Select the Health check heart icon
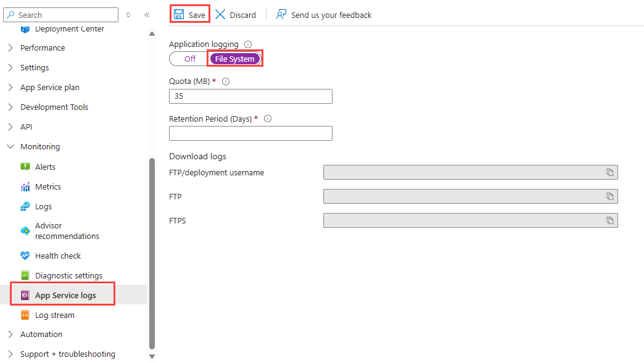Image resolution: width=644 pixels, height=363 pixels. (x=26, y=255)
